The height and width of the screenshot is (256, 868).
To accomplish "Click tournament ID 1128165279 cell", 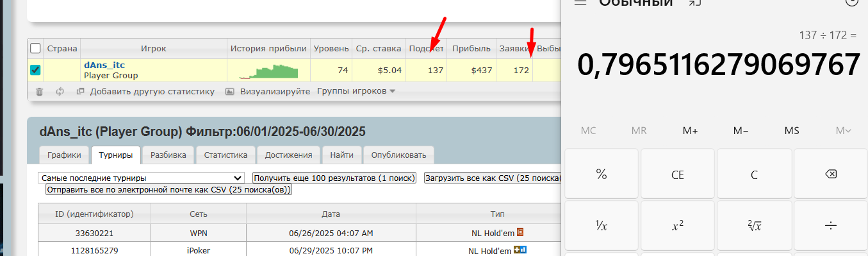I will click(x=94, y=250).
